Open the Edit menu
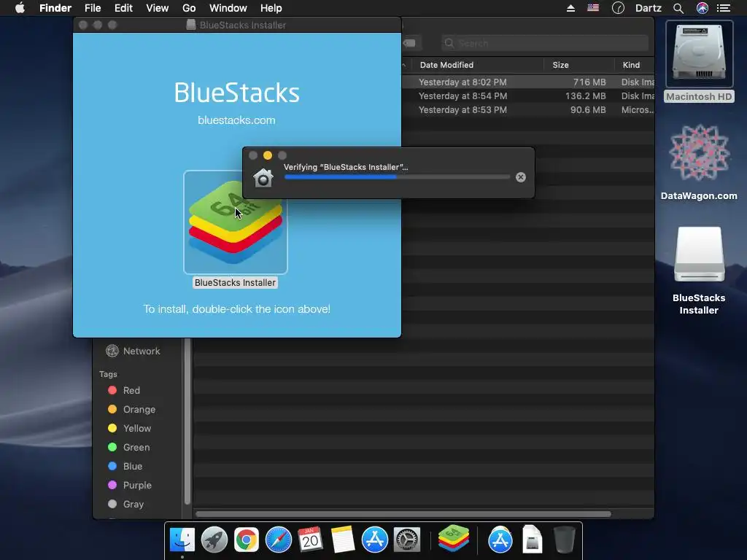Screen dimensions: 747x560 [x=123, y=8]
